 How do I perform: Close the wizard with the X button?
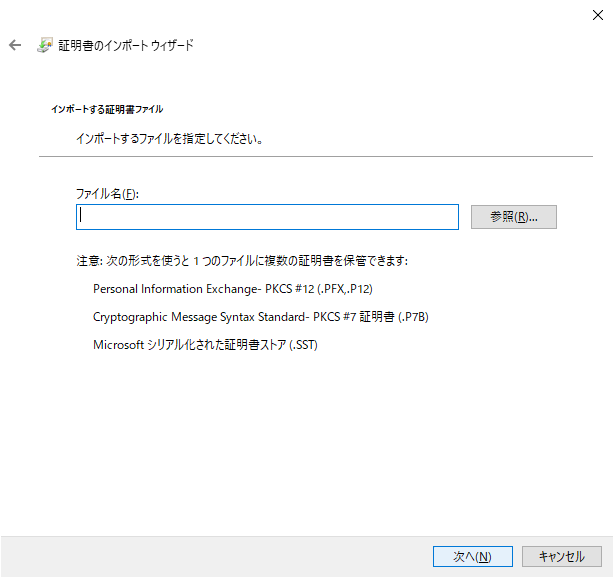598,15
